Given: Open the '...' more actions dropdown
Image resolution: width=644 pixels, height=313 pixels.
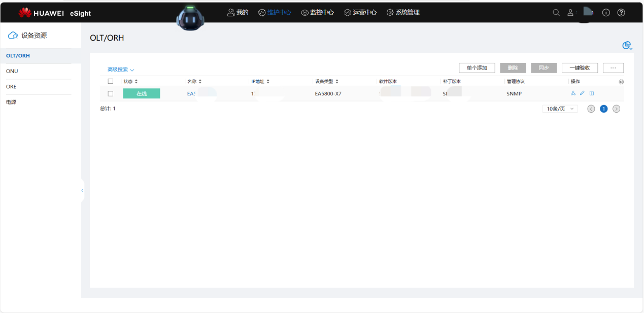Looking at the screenshot, I should coord(613,67).
